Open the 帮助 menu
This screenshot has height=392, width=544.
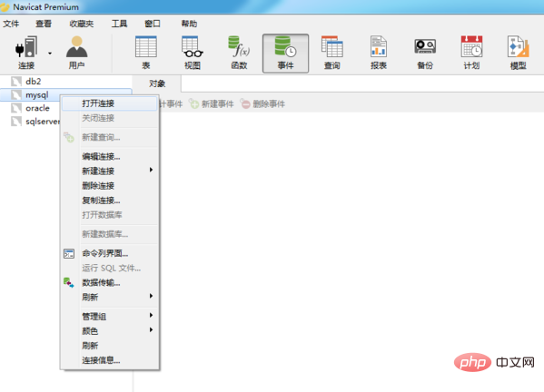tap(189, 24)
